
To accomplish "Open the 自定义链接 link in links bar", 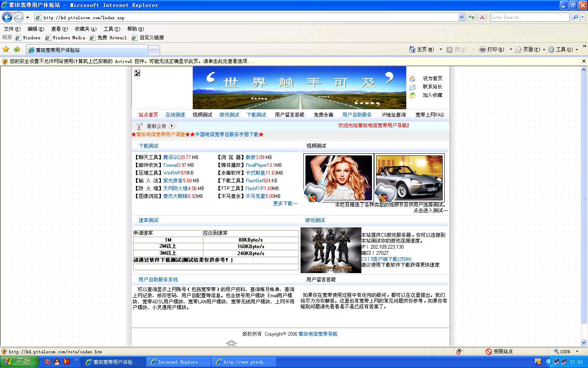I will click(148, 38).
